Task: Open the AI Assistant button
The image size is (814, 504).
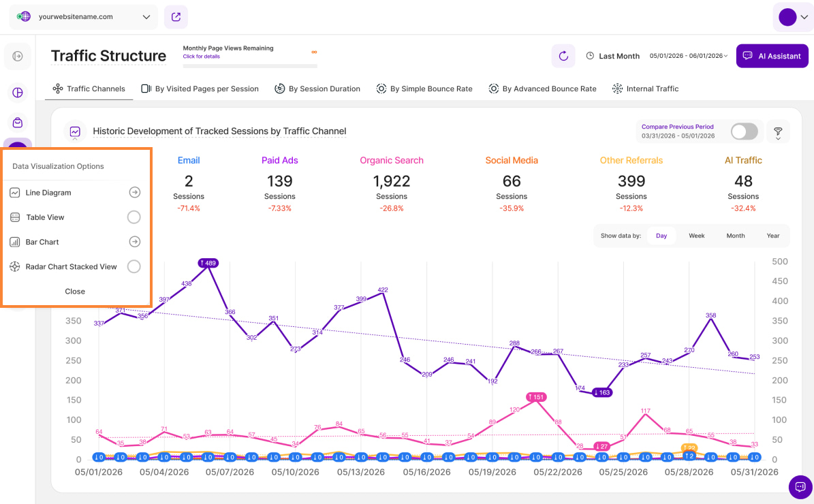Action: (x=772, y=56)
